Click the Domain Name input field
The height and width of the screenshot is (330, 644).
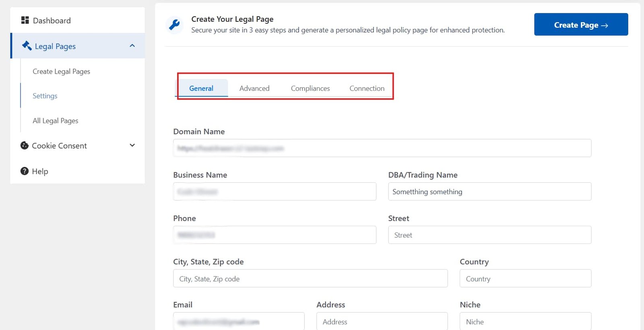pos(382,148)
